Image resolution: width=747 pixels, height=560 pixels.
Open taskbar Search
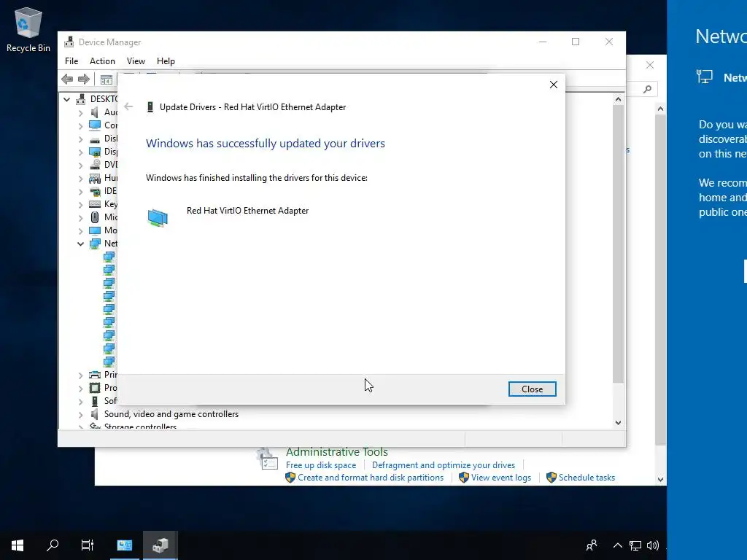click(x=53, y=545)
